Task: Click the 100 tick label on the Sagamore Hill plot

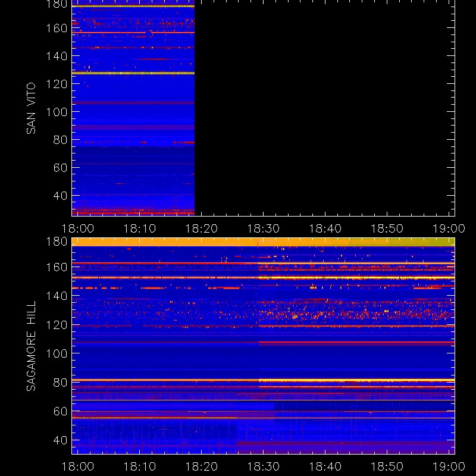Action: tap(57, 353)
